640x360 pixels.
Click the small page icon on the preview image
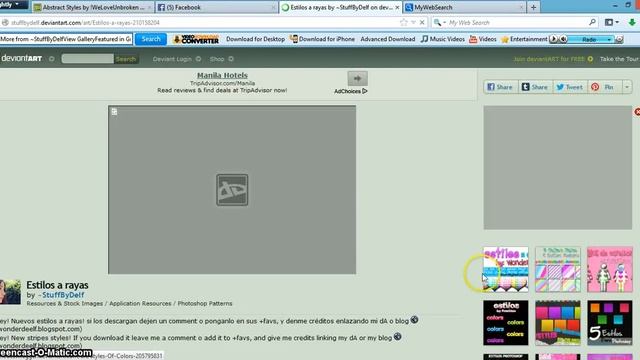pyautogui.click(x=114, y=111)
